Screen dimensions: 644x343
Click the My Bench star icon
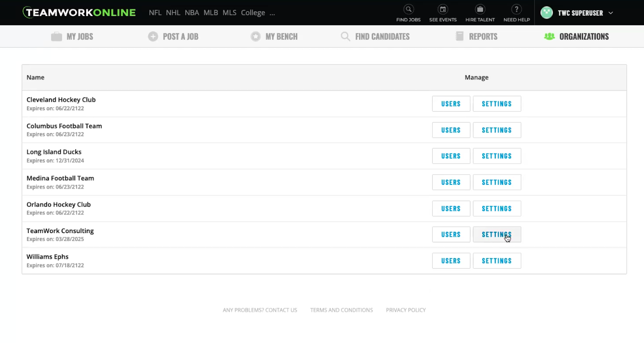pyautogui.click(x=256, y=37)
